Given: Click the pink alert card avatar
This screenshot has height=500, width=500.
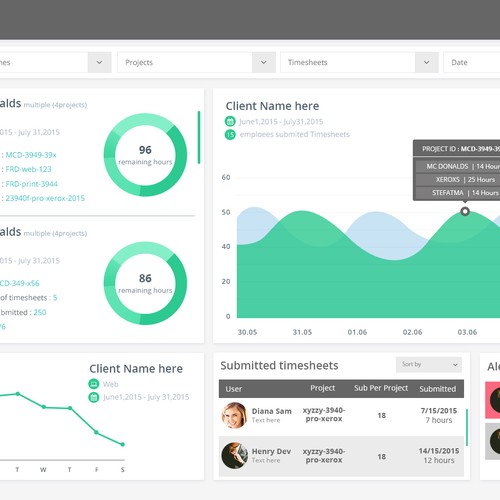Looking at the screenshot, I should [x=495, y=400].
